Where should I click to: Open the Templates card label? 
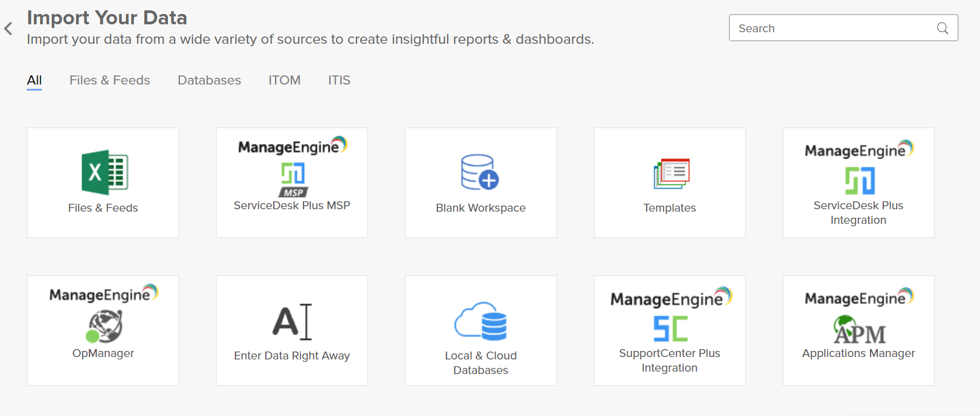tap(670, 208)
